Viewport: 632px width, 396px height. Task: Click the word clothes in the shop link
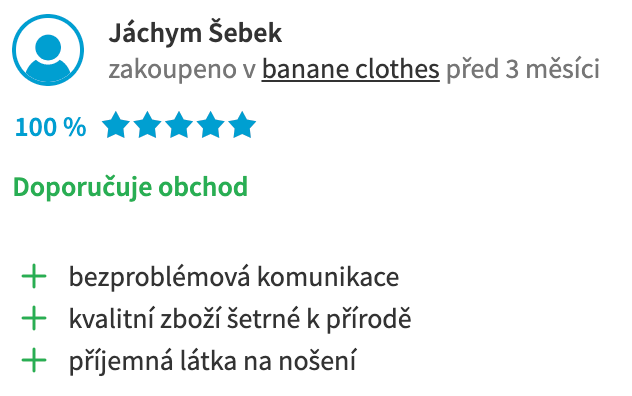[x=397, y=69]
